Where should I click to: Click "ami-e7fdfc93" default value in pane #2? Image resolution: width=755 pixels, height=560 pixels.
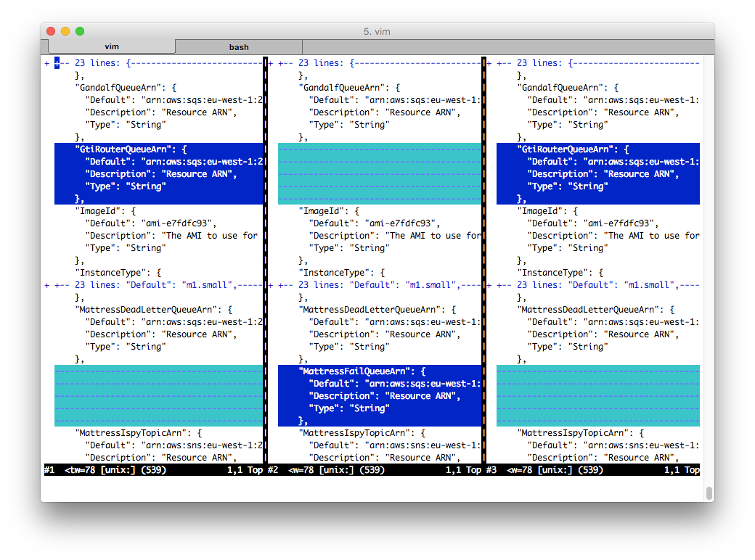(402, 223)
